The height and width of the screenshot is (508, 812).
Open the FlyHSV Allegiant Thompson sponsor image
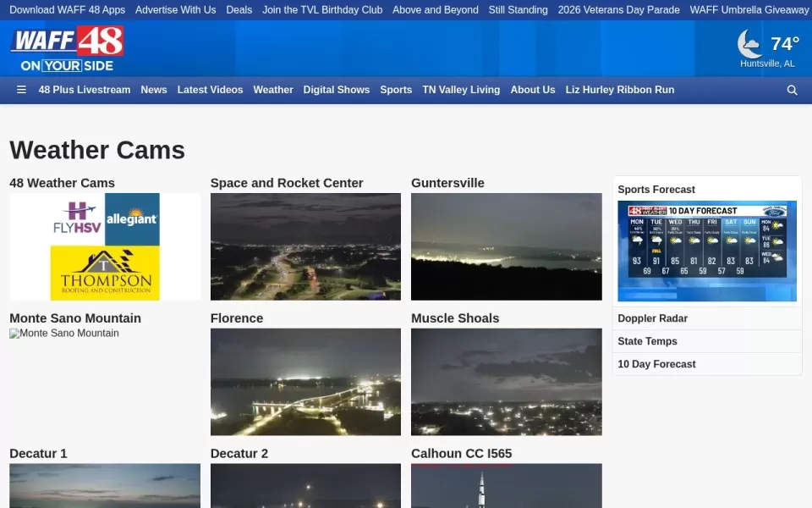105,246
